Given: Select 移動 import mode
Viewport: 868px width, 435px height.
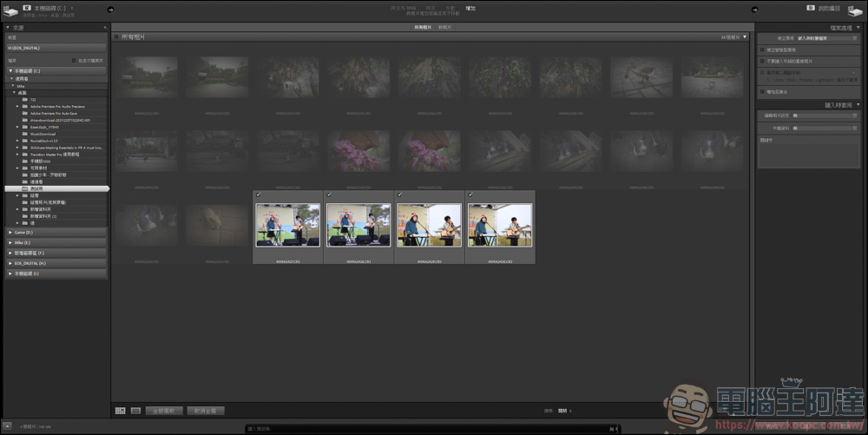Looking at the screenshot, I should coord(450,9).
